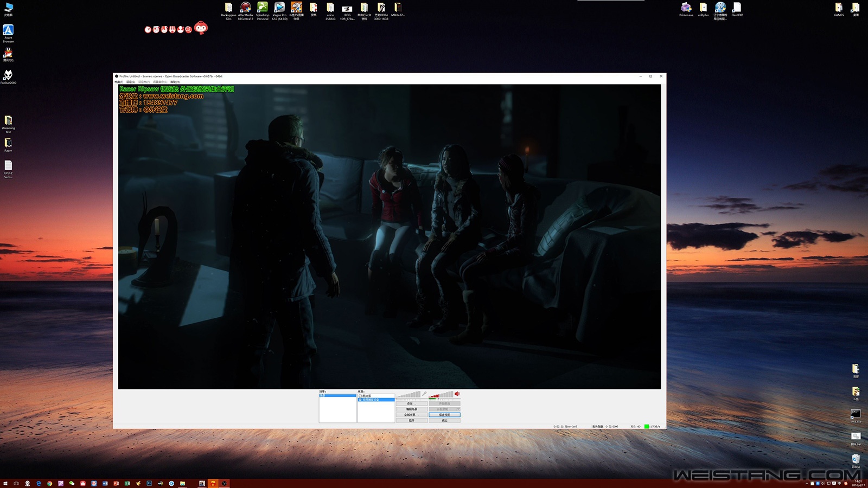Click the OBS game preview area
This screenshot has width=868, height=488.
pos(390,236)
